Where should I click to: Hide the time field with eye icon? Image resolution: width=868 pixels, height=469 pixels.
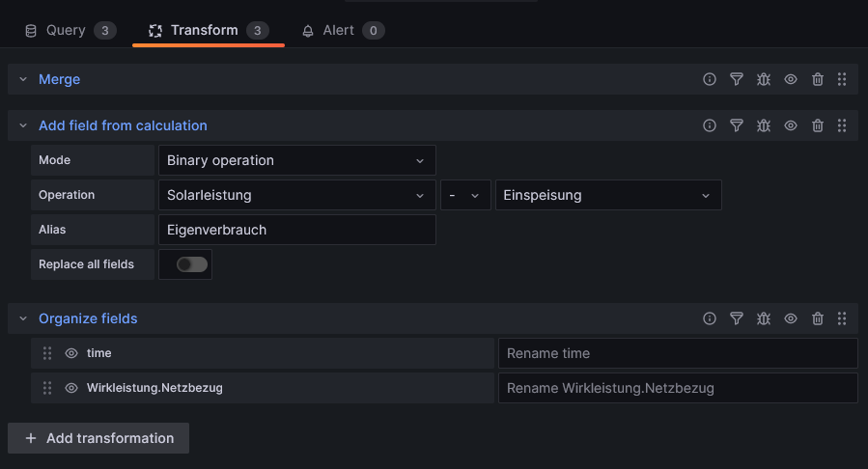click(71, 353)
